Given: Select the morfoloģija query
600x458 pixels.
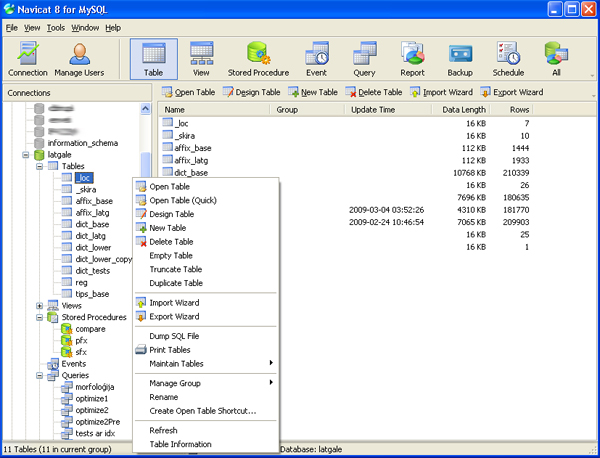Looking at the screenshot, I should point(95,387).
